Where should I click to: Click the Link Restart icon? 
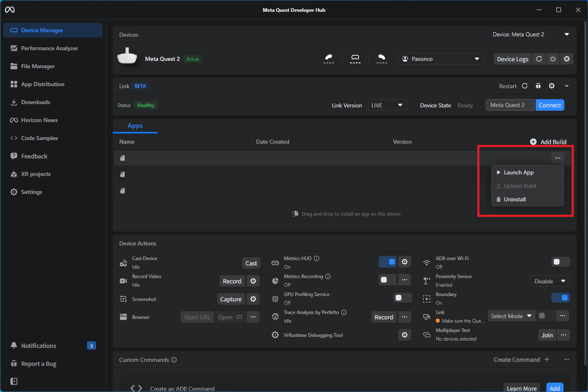coord(525,86)
